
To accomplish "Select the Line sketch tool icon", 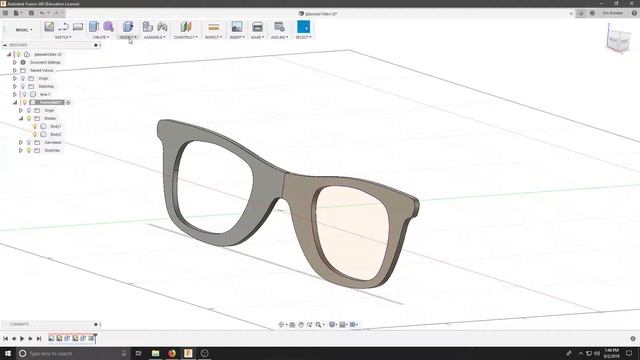I will (x=63, y=27).
